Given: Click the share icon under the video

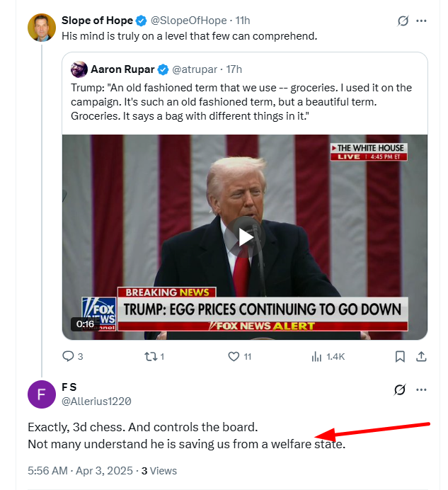Looking at the screenshot, I should 421,356.
